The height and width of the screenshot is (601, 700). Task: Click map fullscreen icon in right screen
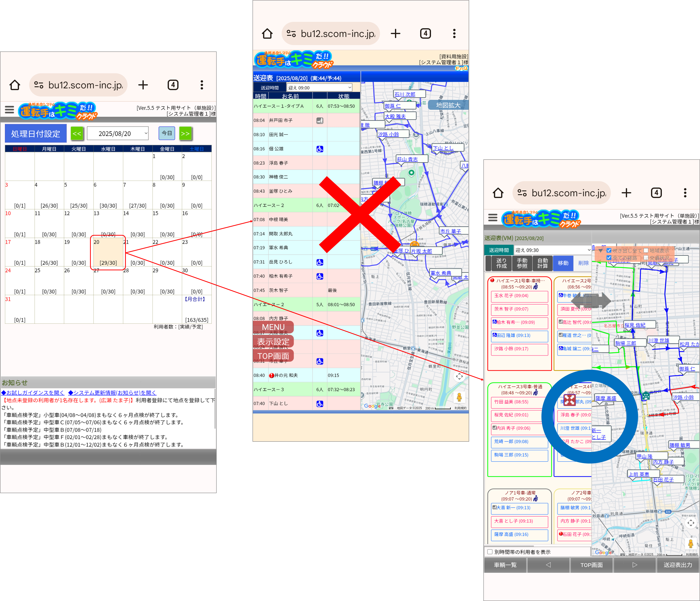[690, 523]
